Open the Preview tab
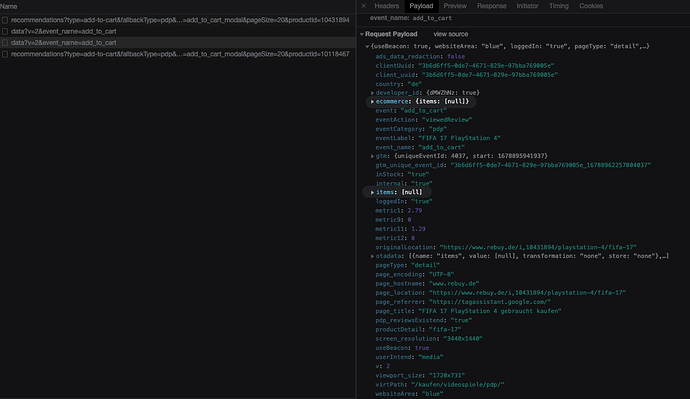The image size is (690, 399). click(455, 6)
